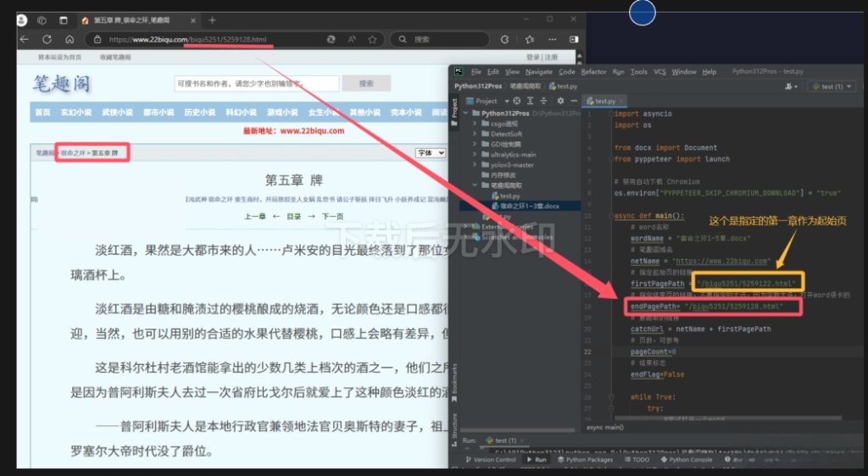
Task: View site info lock icon in address bar
Action: click(x=97, y=39)
